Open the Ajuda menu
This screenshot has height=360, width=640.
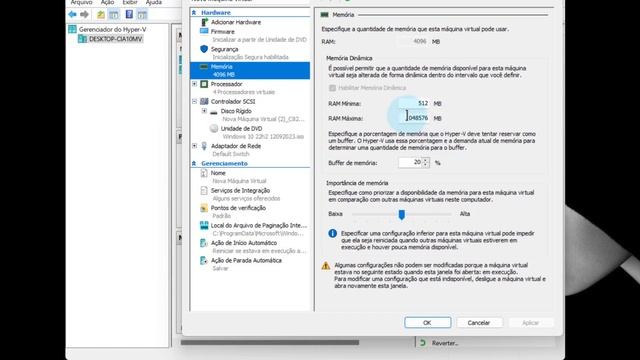153,2
